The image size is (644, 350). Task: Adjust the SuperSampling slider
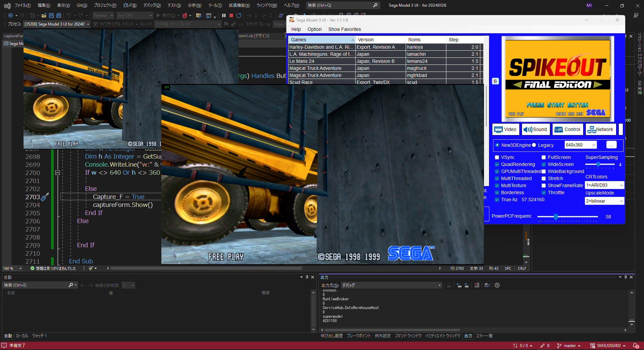click(600, 165)
